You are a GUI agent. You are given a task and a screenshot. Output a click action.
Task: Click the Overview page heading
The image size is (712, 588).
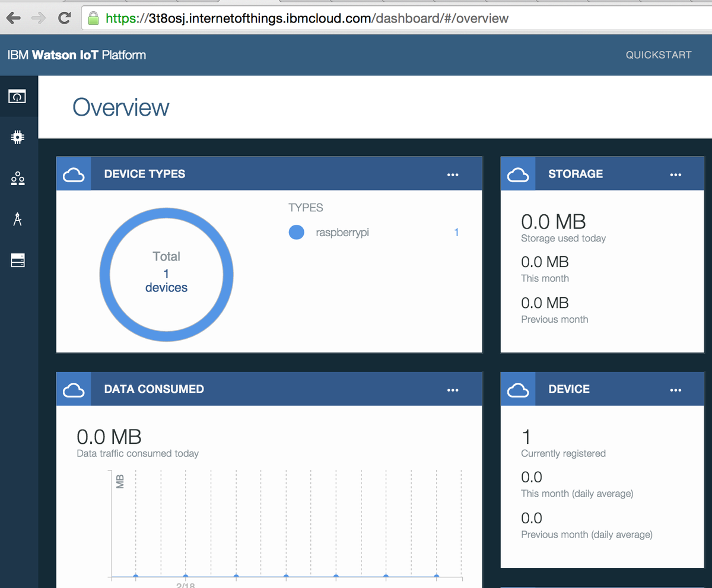point(121,107)
